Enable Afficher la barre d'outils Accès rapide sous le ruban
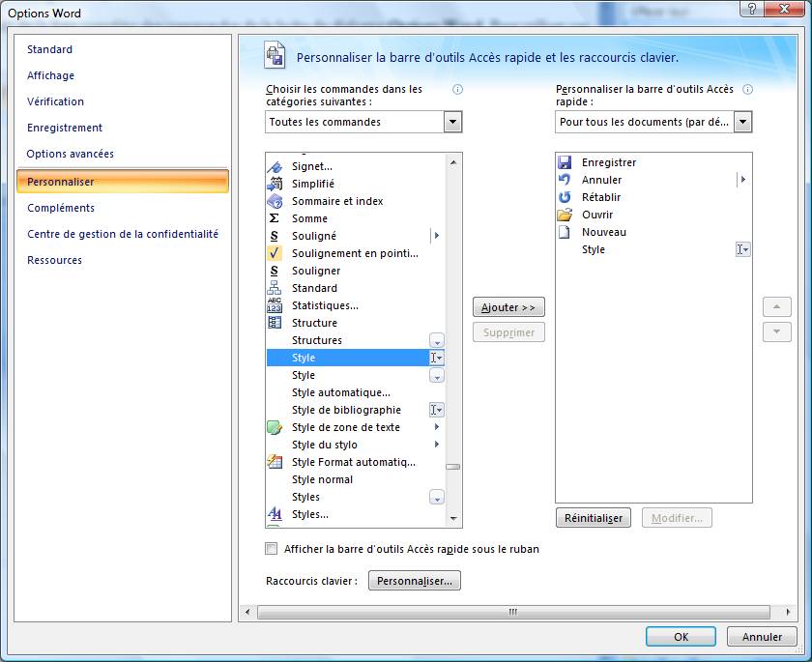The height and width of the screenshot is (662, 812). (272, 549)
